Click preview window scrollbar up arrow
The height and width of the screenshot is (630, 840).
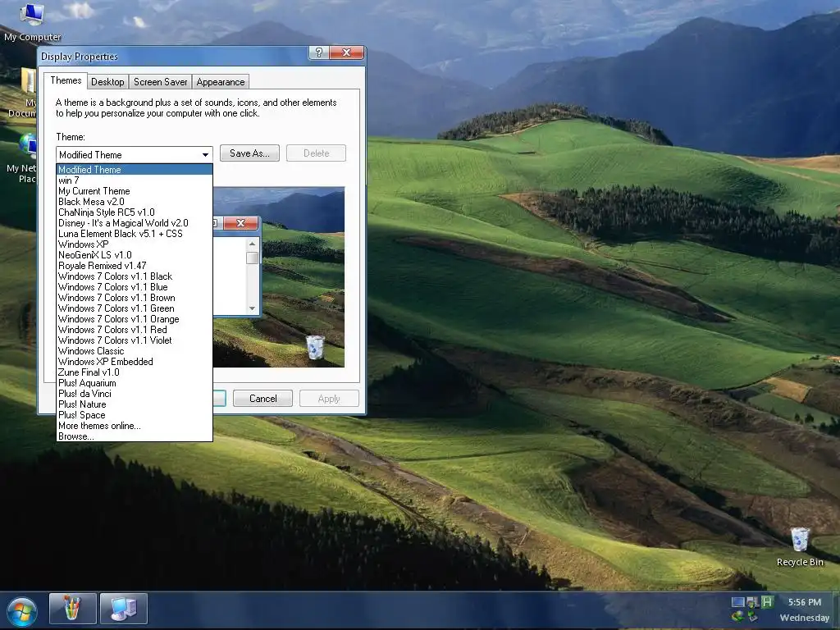pos(253,244)
